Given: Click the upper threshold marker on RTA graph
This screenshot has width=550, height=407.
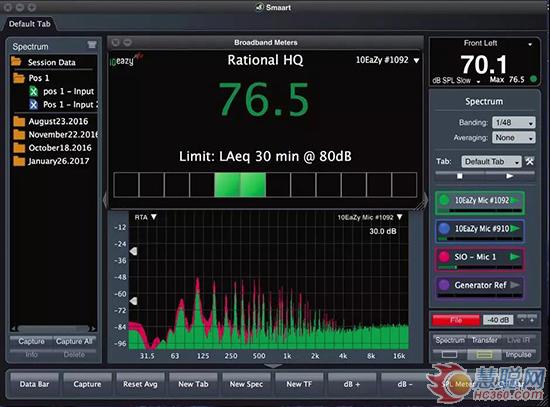Looking at the screenshot, I should (133, 251).
